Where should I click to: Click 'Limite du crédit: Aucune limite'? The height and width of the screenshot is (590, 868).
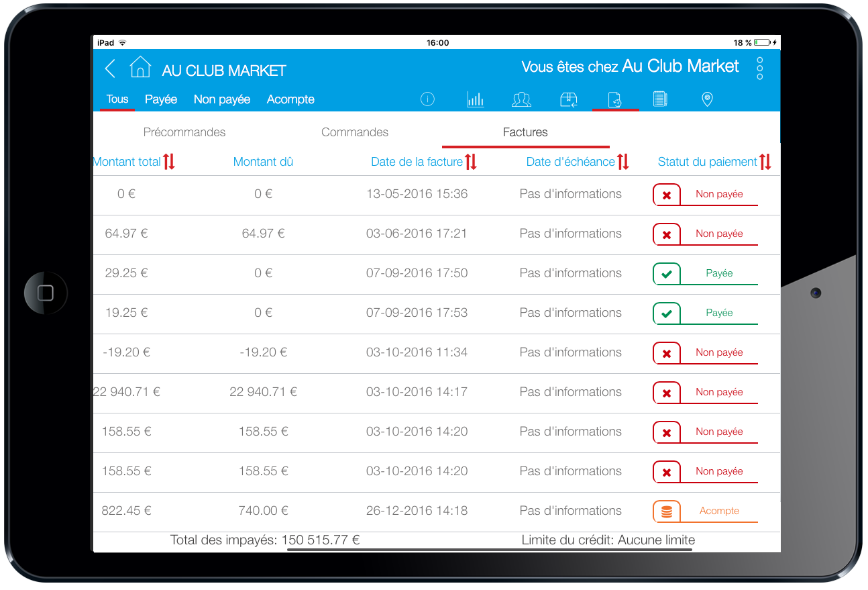(608, 540)
